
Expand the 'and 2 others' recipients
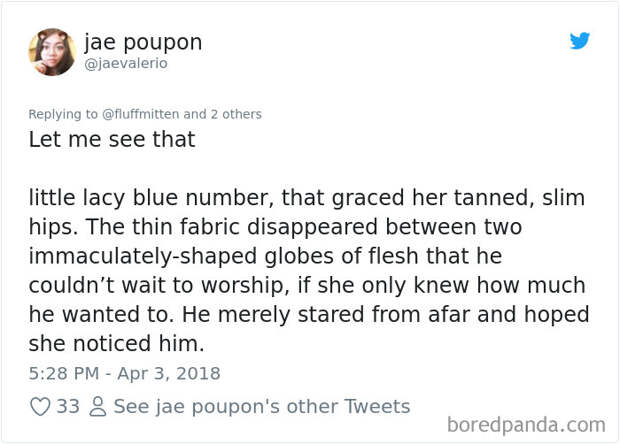click(x=222, y=114)
